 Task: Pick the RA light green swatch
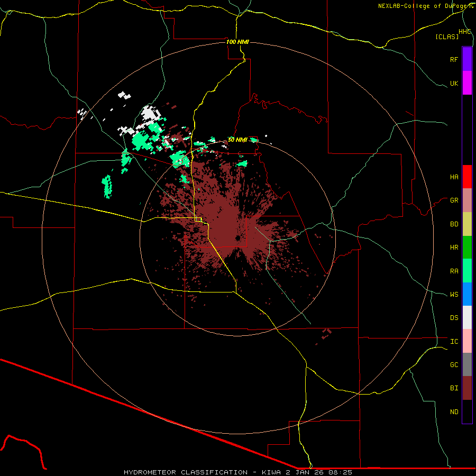pyautogui.click(x=467, y=271)
